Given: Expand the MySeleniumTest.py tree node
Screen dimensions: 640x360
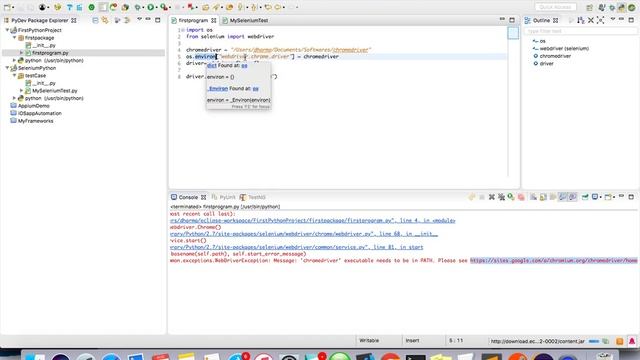Looking at the screenshot, I should [22, 91].
